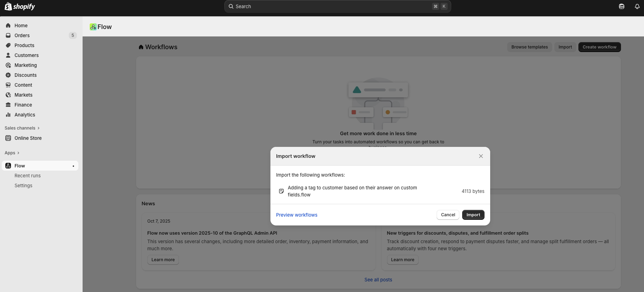Click the Marketing target icon
Image resolution: width=644 pixels, height=292 pixels.
(8, 65)
